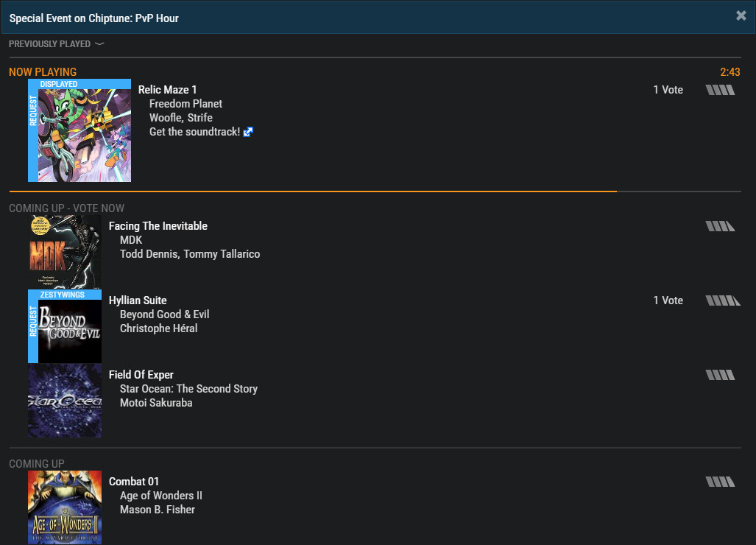Open Beyond Good & Evil album link
Image resolution: width=756 pixels, height=545 pixels.
pos(164,314)
